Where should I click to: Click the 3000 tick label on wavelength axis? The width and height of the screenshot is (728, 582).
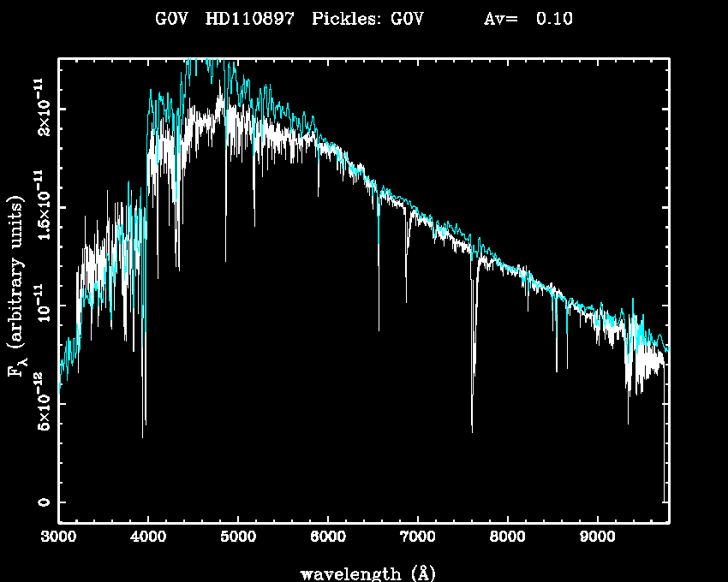tap(58, 538)
